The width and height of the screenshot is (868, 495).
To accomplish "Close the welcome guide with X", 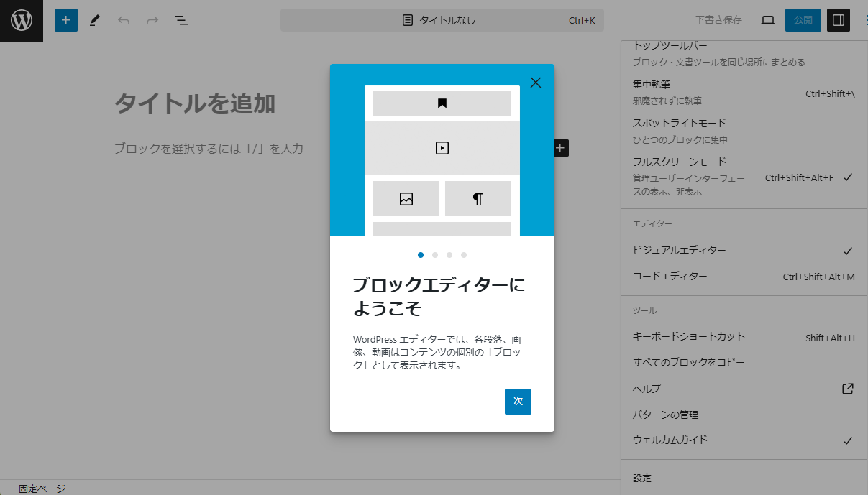I will pyautogui.click(x=535, y=83).
